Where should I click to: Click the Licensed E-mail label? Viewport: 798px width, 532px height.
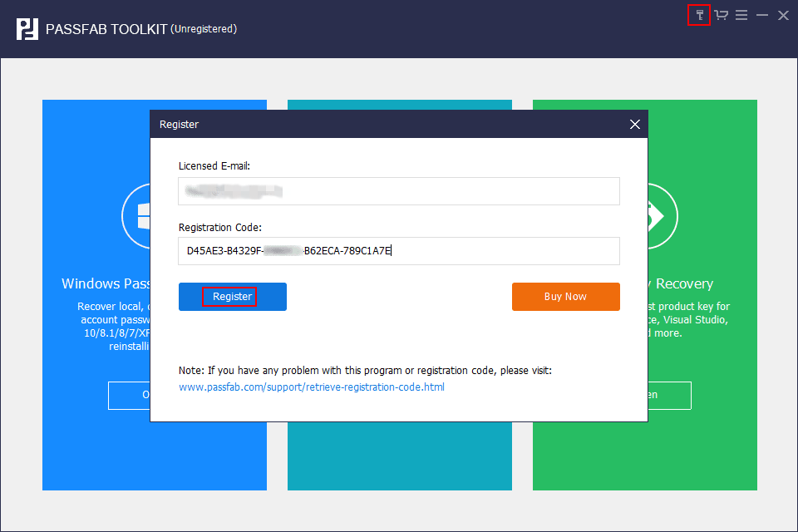[x=214, y=166]
